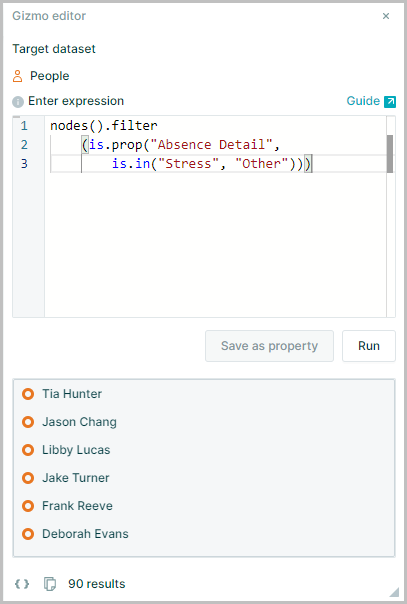Close the Gizmo editor panel
The width and height of the screenshot is (407, 604).
[x=386, y=16]
